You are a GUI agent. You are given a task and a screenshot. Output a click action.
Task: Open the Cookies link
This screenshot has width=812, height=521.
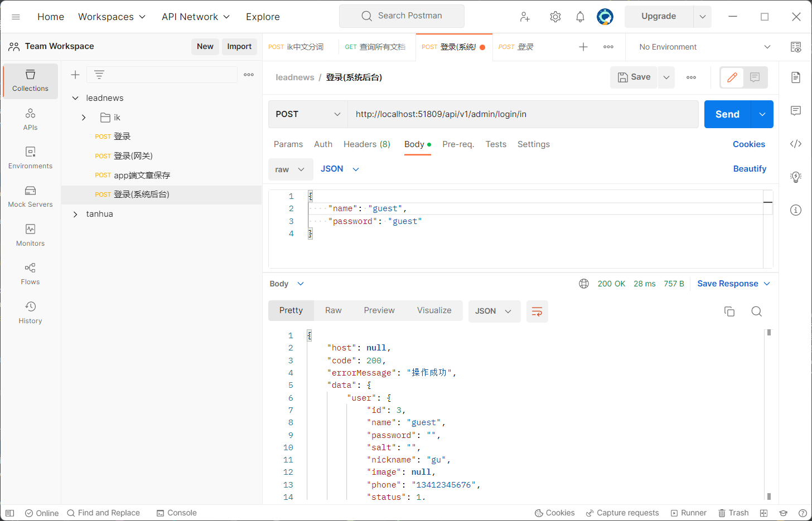(749, 144)
